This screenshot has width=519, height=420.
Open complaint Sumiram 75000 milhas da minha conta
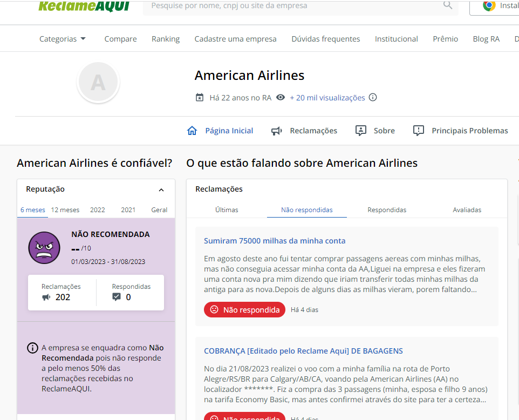point(275,241)
